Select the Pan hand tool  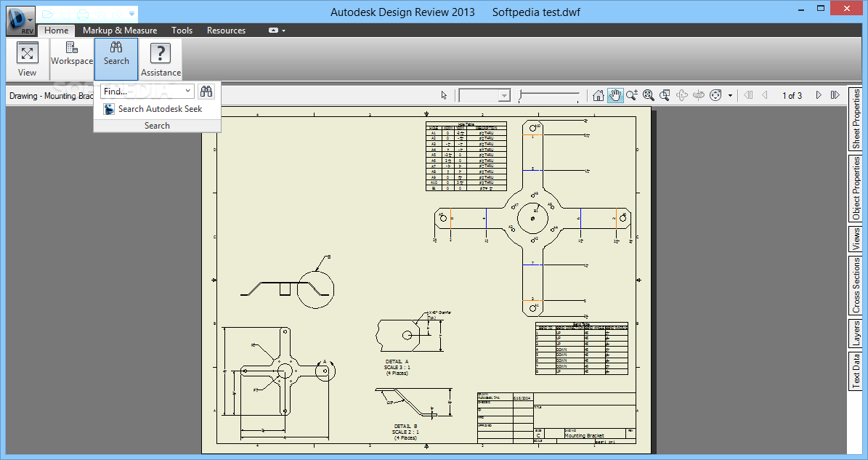[615, 95]
